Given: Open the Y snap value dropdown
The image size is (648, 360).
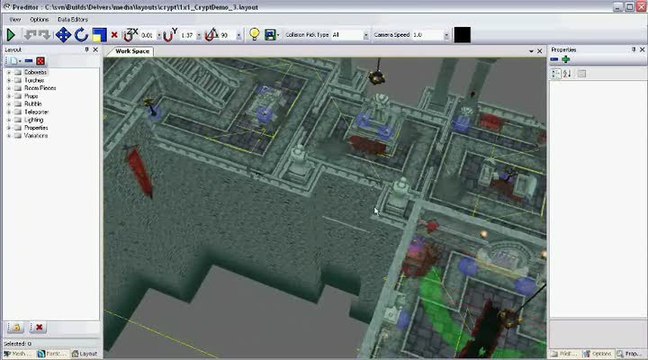Looking at the screenshot, I should (199, 36).
